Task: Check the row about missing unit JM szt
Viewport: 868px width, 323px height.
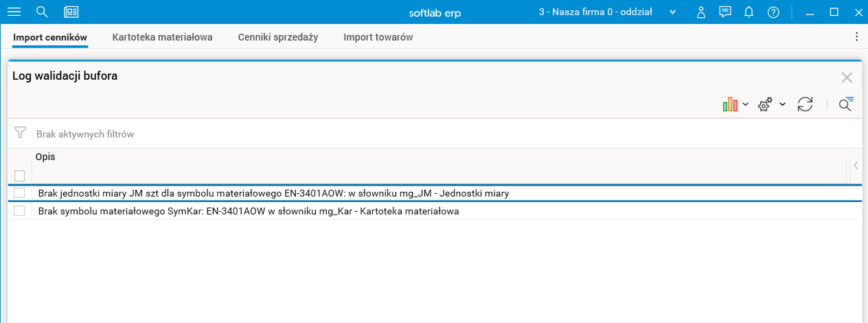Action: [x=19, y=193]
